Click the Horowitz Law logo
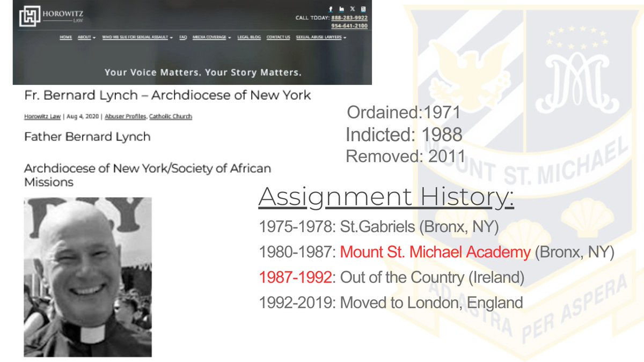This screenshot has width=644, height=362. (52, 16)
